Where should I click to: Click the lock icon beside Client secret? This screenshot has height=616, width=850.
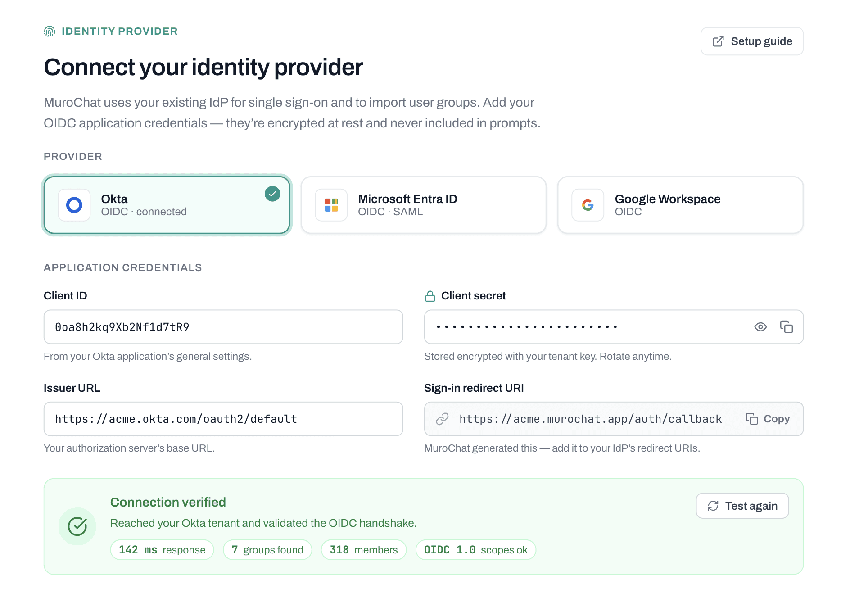pos(430,296)
